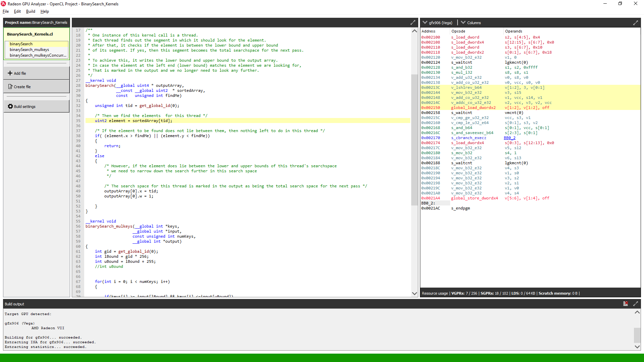Click the Project name field

coord(36,22)
